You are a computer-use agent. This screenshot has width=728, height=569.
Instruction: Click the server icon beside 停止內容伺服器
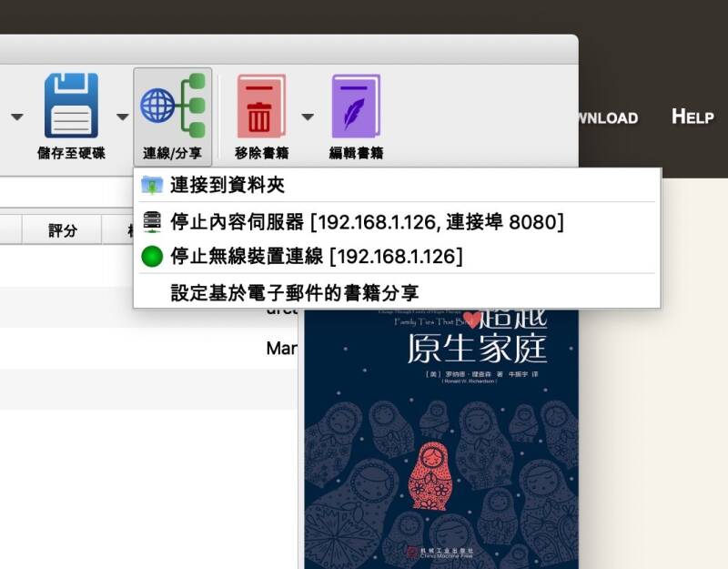pos(152,221)
